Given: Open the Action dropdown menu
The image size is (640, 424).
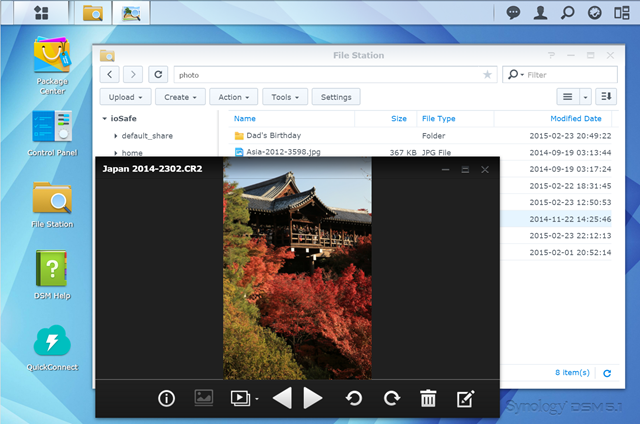Looking at the screenshot, I should tap(234, 97).
